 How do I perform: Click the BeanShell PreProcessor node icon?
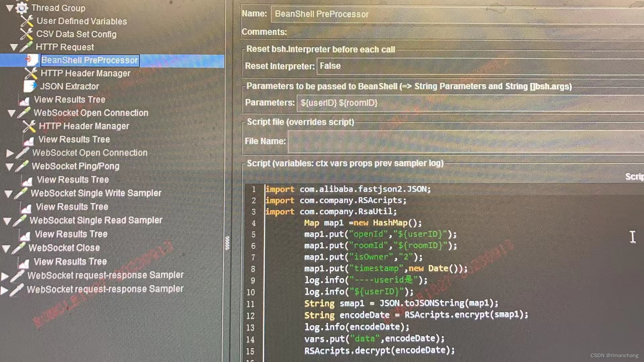(32, 60)
